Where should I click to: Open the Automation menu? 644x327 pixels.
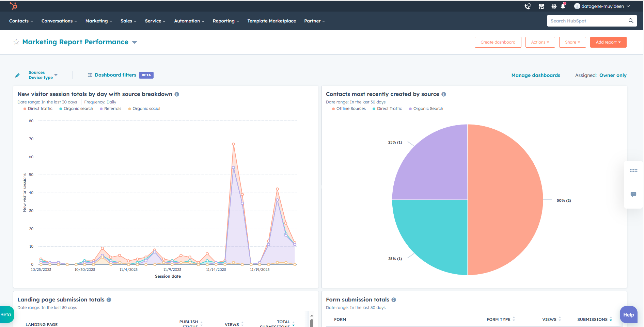tap(189, 21)
